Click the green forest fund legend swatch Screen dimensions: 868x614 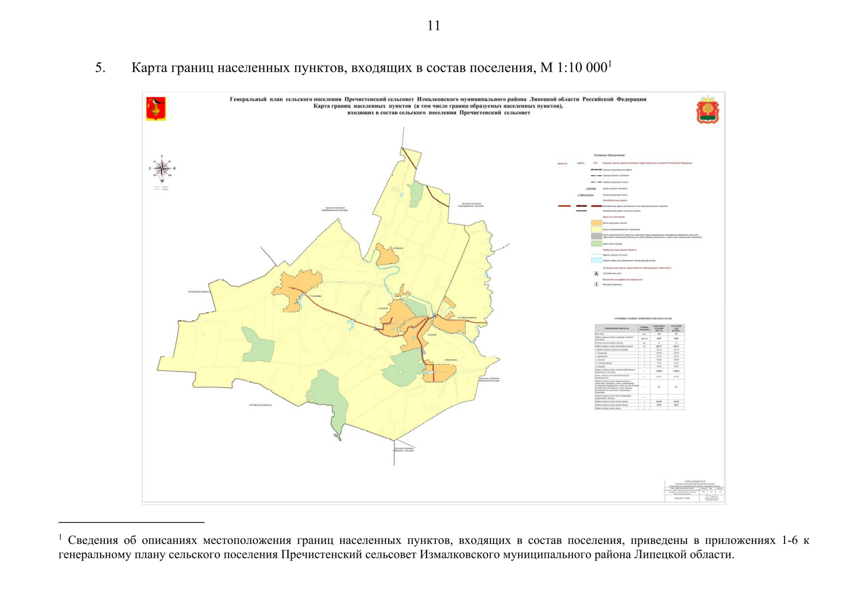(x=596, y=244)
